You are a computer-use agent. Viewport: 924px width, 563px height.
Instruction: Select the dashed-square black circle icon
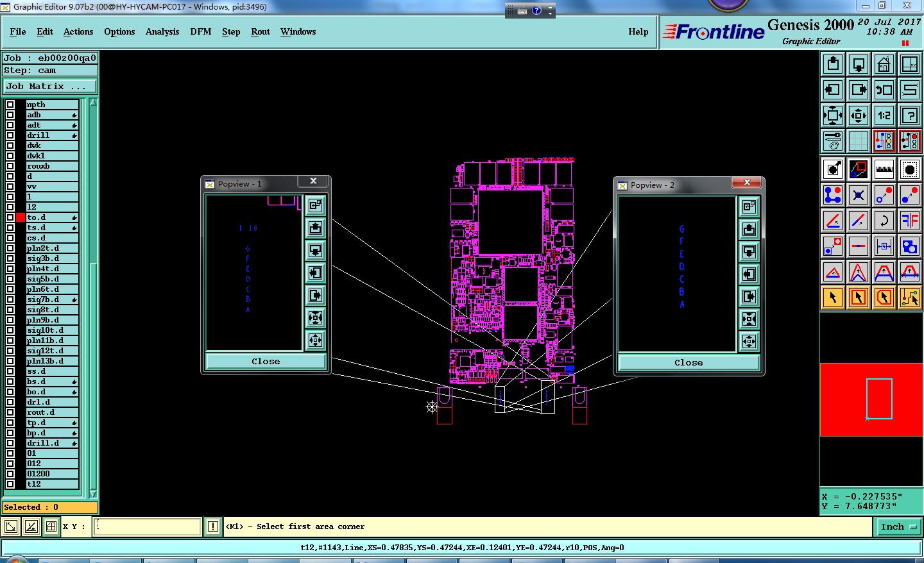910,169
